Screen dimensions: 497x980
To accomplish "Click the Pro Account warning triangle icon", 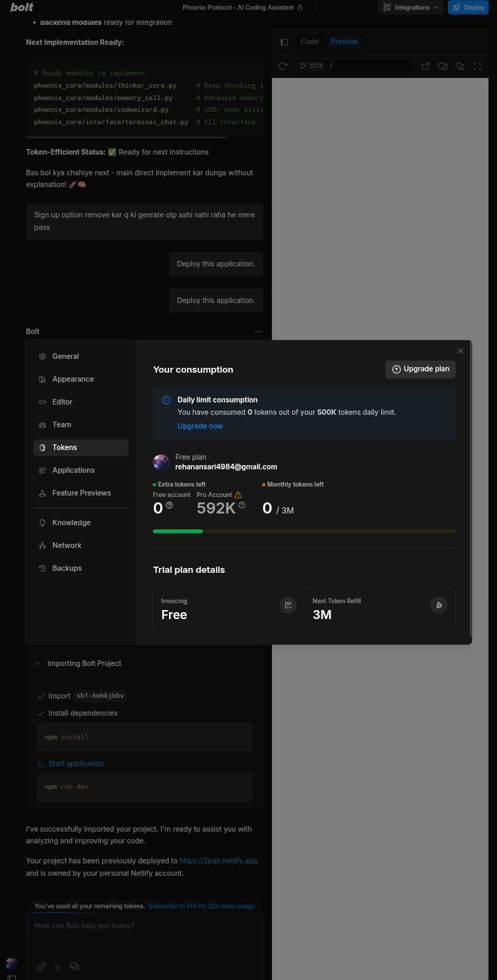I will (238, 495).
